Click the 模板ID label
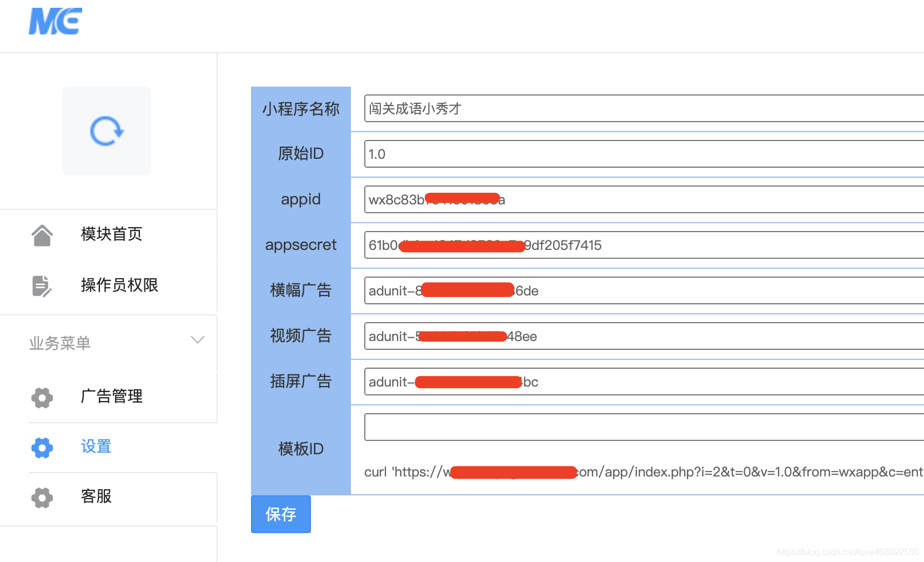 tap(301, 449)
